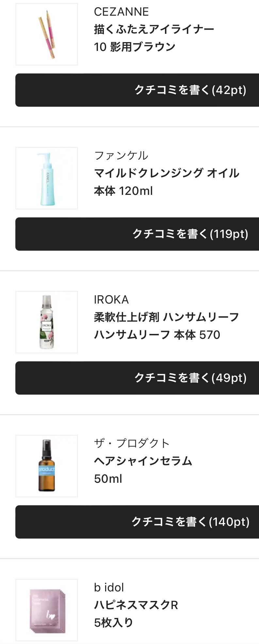259x644 pixels.
Task: Tap the CEZANNE brand name
Action: pyautogui.click(x=121, y=12)
